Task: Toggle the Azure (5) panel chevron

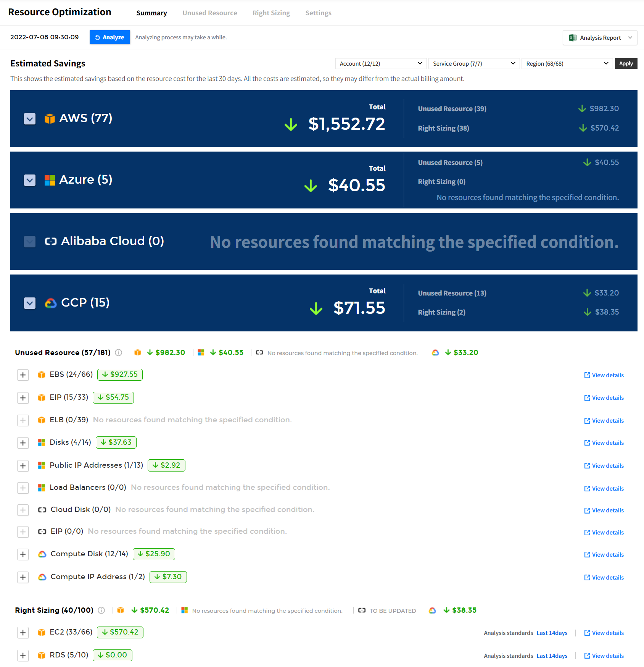Action: tap(30, 180)
